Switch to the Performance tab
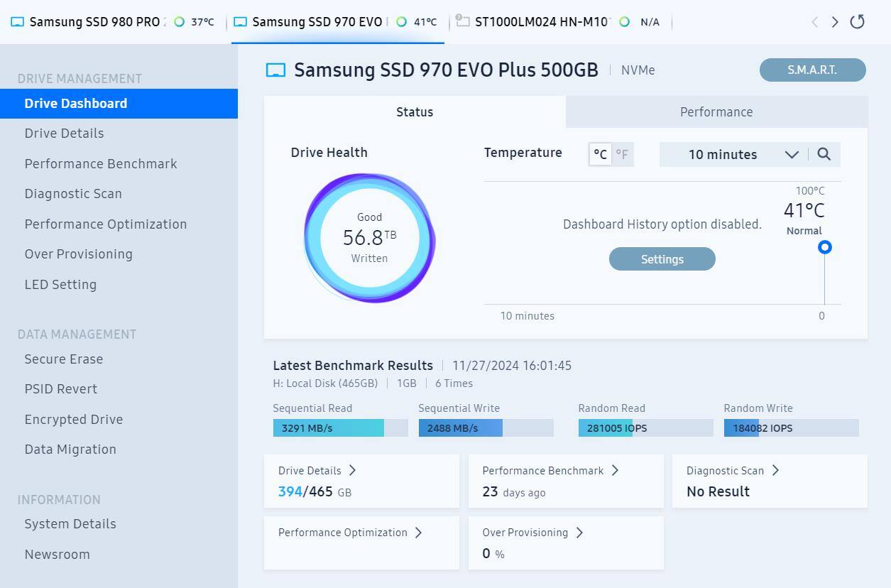Screen dimensions: 891x588 point(716,112)
